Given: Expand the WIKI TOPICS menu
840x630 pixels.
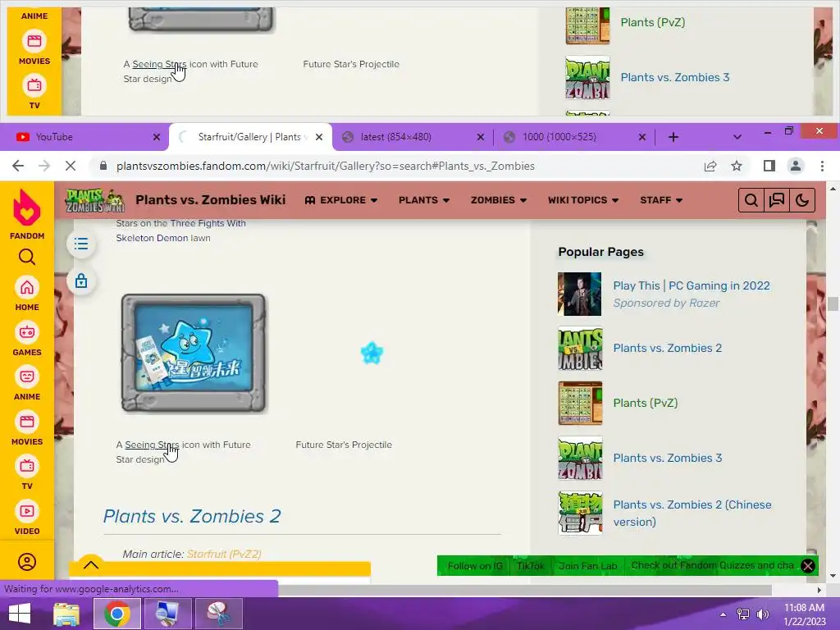Looking at the screenshot, I should (x=583, y=200).
